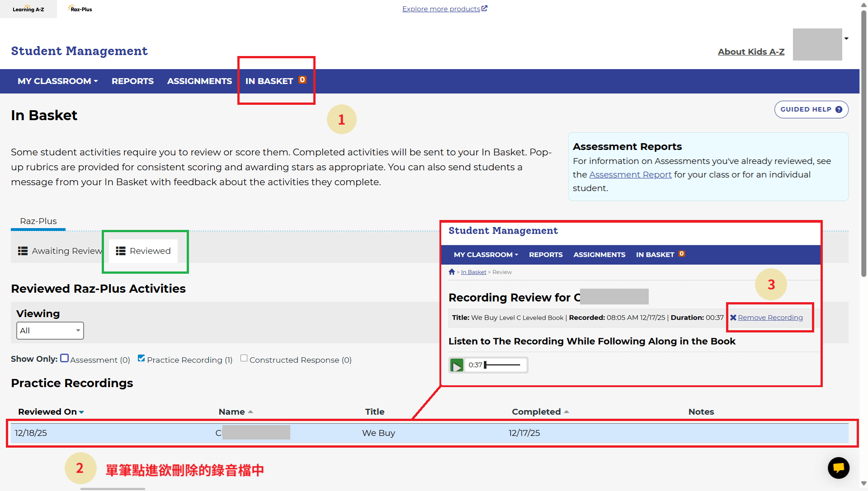Image resolution: width=868 pixels, height=491 pixels.
Task: Click the external link icon beside Explore
Action: point(484,9)
